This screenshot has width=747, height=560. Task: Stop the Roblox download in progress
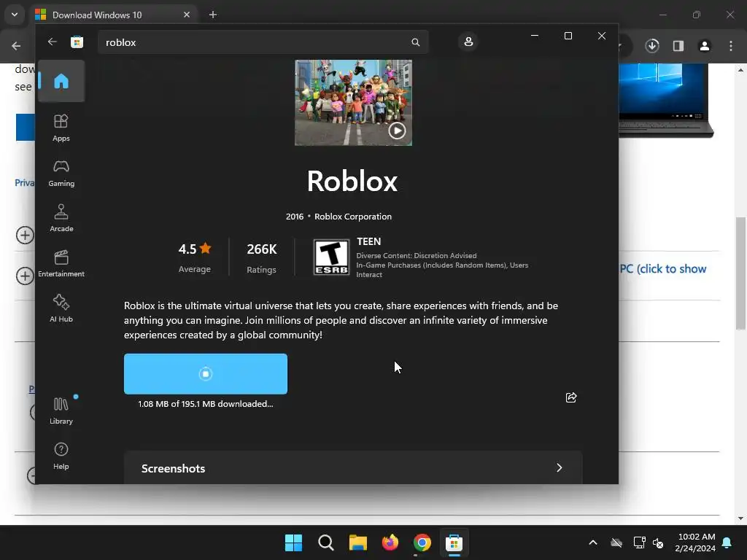(x=205, y=374)
